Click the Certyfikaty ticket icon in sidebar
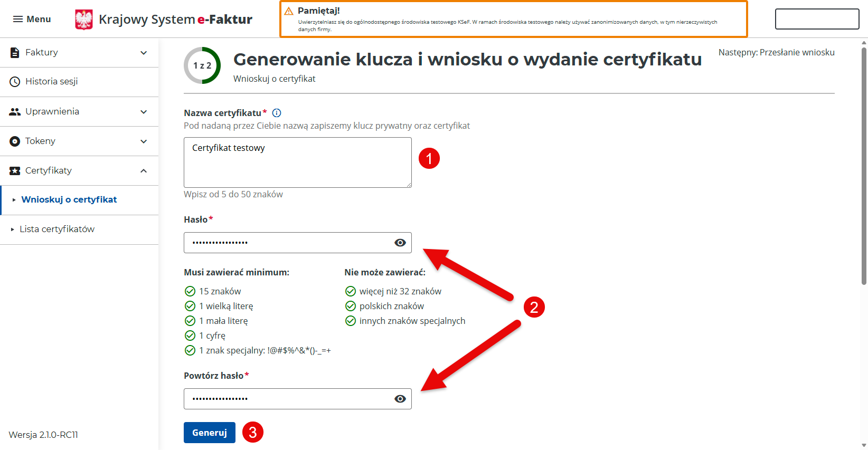 tap(15, 171)
